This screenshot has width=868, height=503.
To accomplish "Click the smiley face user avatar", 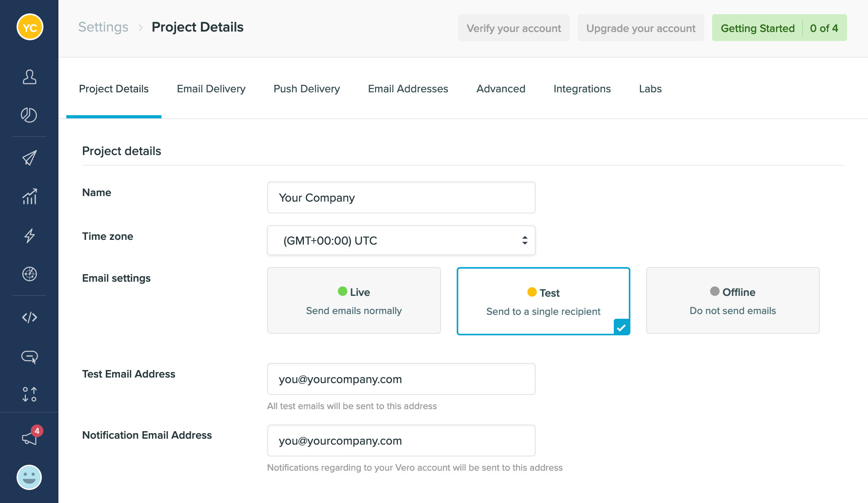I will click(29, 477).
